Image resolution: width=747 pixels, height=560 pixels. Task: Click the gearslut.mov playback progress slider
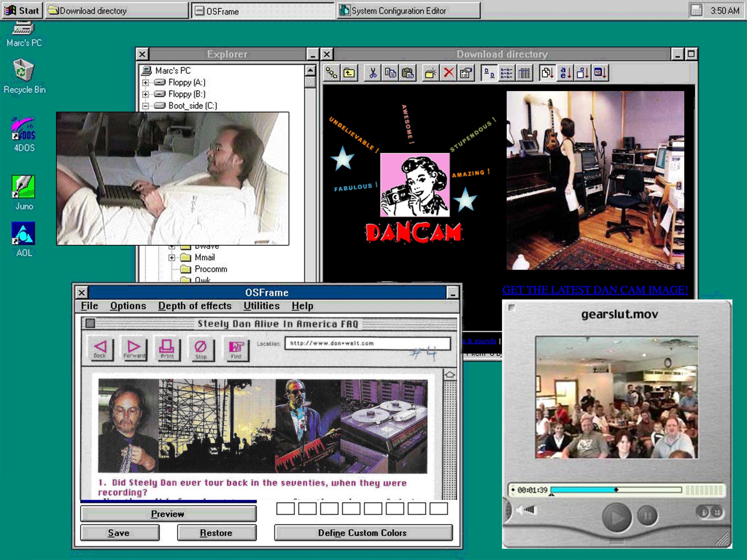coord(616,489)
